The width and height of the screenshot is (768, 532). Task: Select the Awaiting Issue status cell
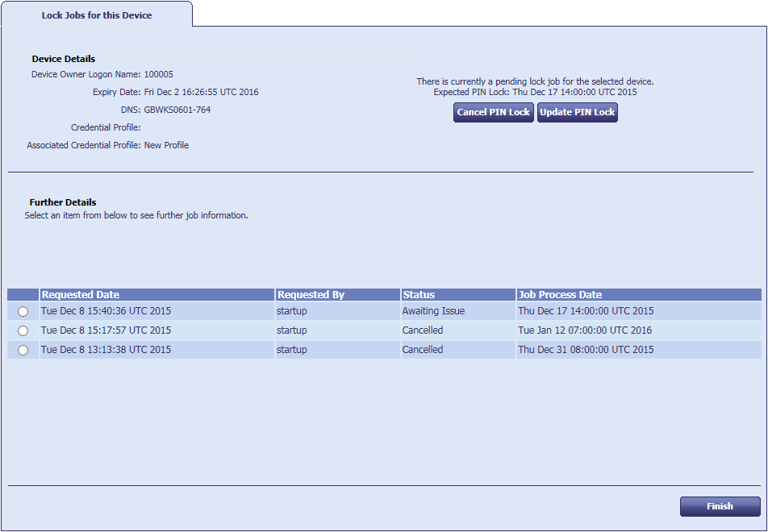pyautogui.click(x=433, y=311)
